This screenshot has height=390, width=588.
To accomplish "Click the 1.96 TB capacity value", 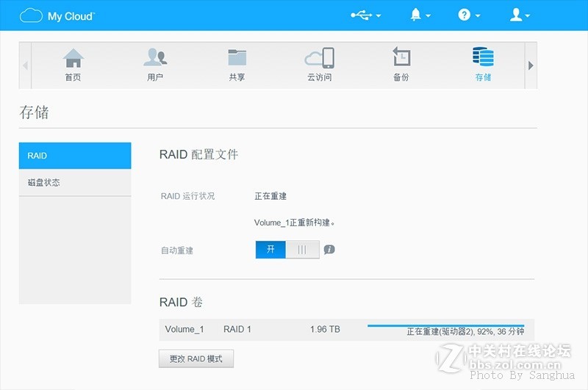I will (325, 329).
